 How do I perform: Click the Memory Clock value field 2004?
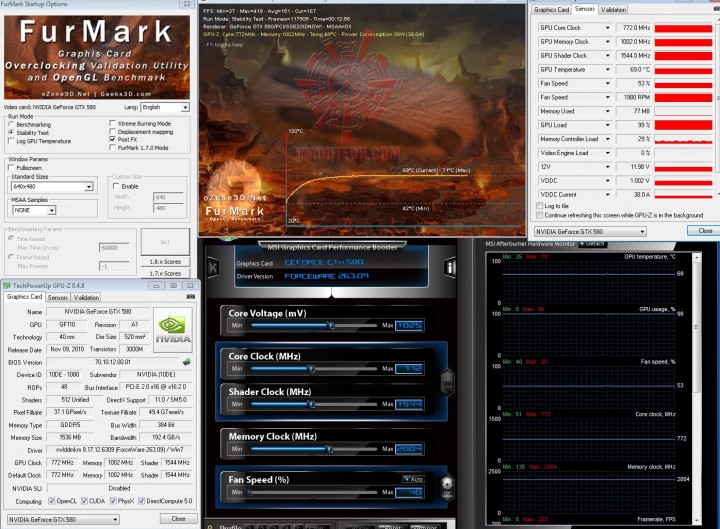point(409,449)
